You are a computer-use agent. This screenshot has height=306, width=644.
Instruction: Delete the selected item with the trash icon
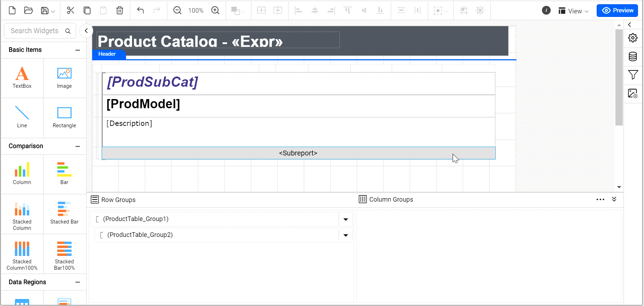(x=120, y=10)
